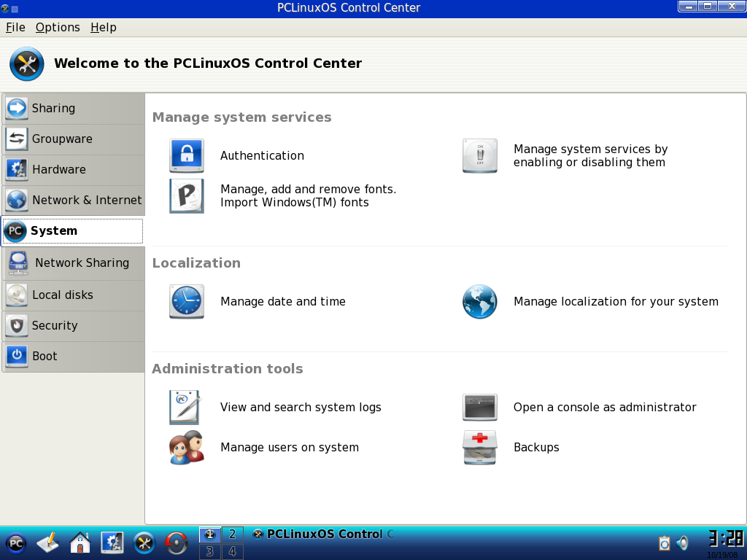Select the Groupware category
Viewport: 747px width, 560px height.
tap(74, 139)
